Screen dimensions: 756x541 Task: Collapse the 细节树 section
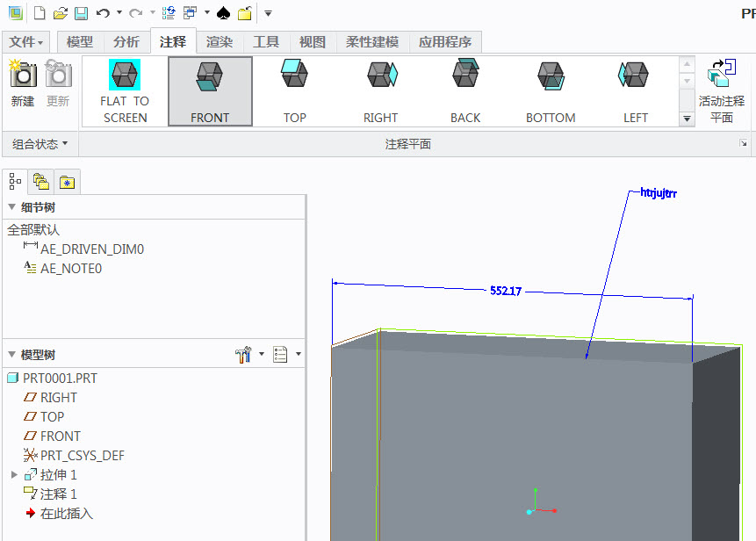pos(12,207)
